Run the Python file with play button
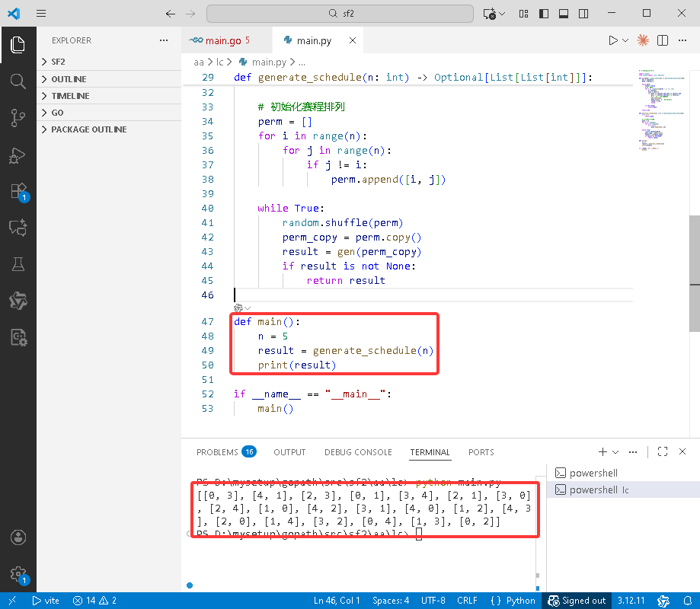700x609 pixels. (x=613, y=40)
